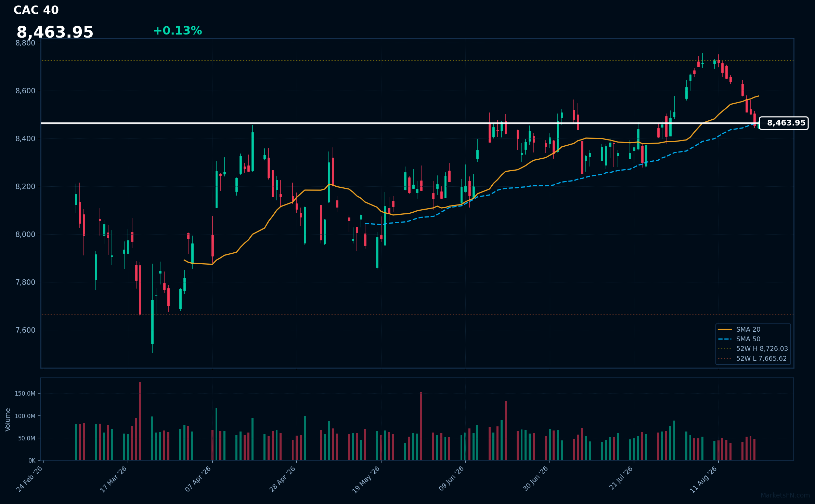Select the 100.0M volume axis label
Viewport: 815px width, 504px height.
click(x=25, y=416)
